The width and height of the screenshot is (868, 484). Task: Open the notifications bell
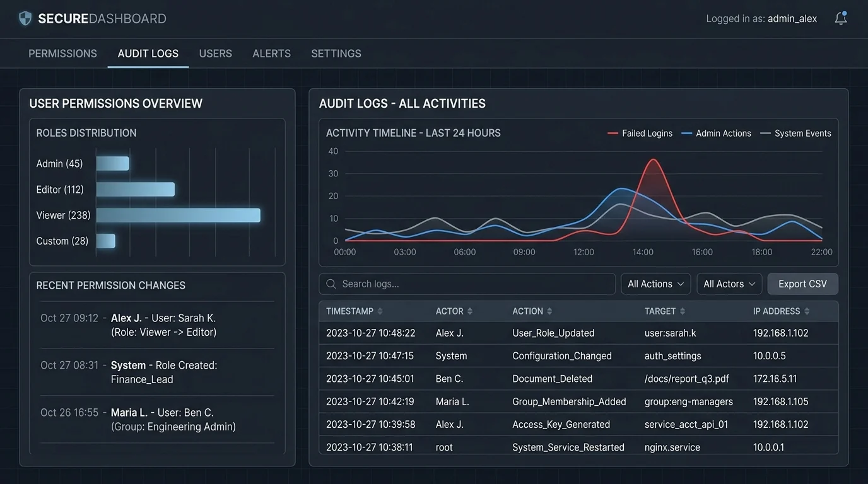click(841, 18)
